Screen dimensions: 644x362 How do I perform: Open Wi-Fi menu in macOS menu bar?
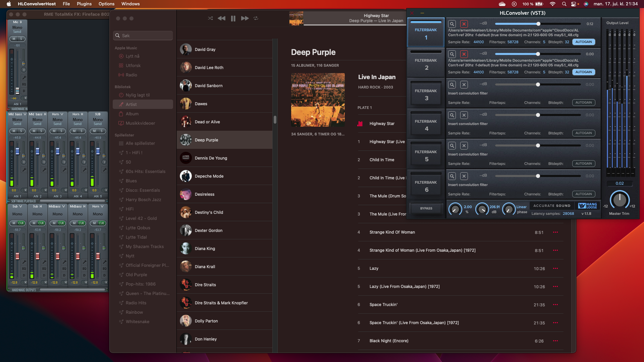coord(552,4)
